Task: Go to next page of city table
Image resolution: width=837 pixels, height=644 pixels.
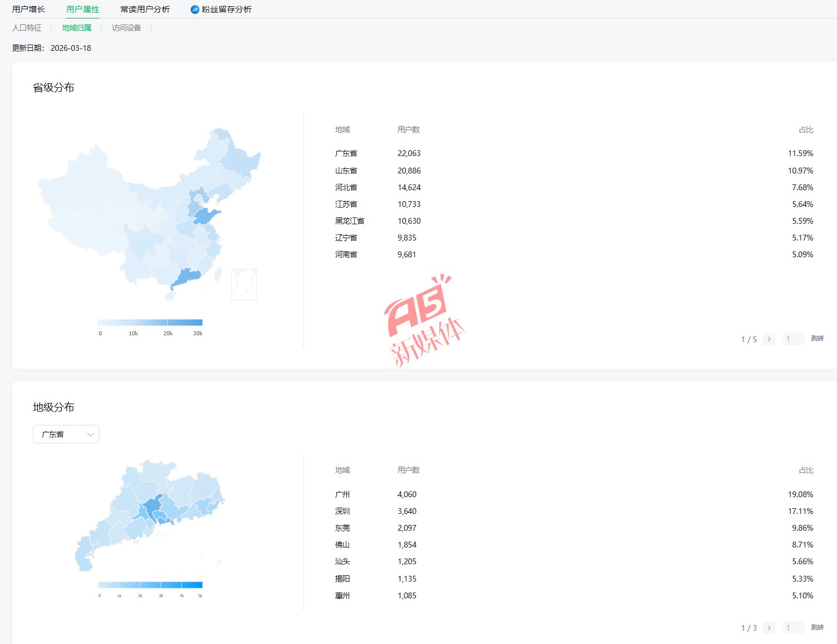Action: (x=769, y=628)
